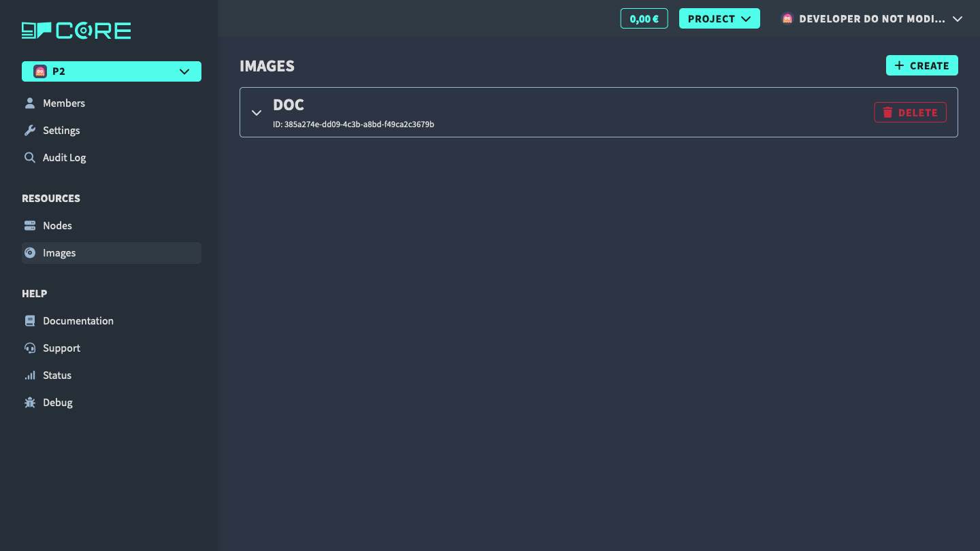The image size is (980, 551).
Task: Click the Members person icon
Action: coord(30,103)
